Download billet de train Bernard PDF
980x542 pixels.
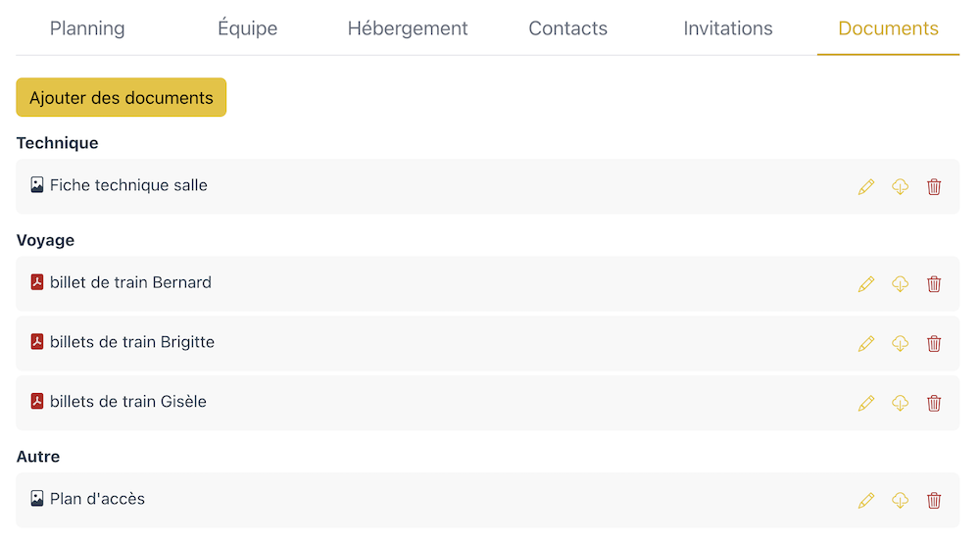click(900, 284)
